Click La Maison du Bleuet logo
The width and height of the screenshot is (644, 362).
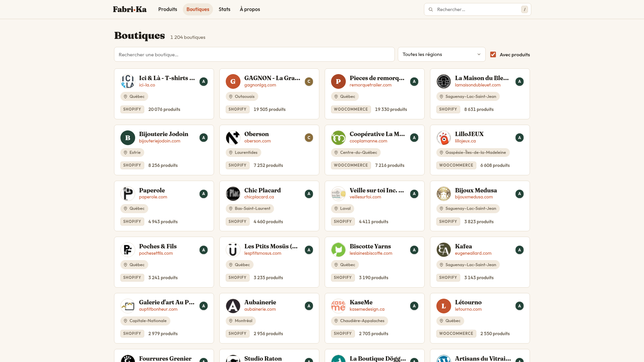(444, 81)
